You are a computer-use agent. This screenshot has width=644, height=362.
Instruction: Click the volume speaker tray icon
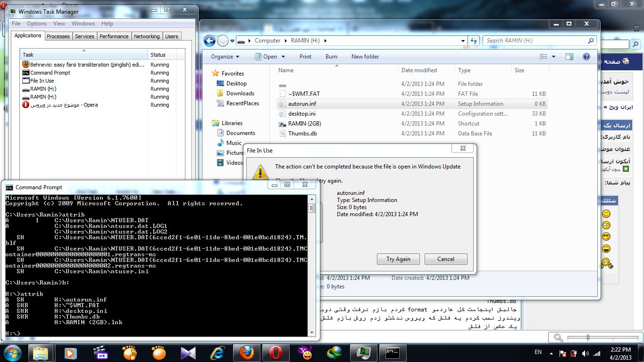[x=585, y=354]
